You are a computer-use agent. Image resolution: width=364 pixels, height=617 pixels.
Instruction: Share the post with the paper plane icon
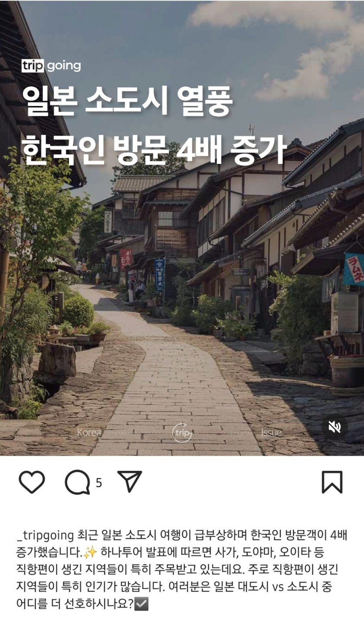point(130,481)
